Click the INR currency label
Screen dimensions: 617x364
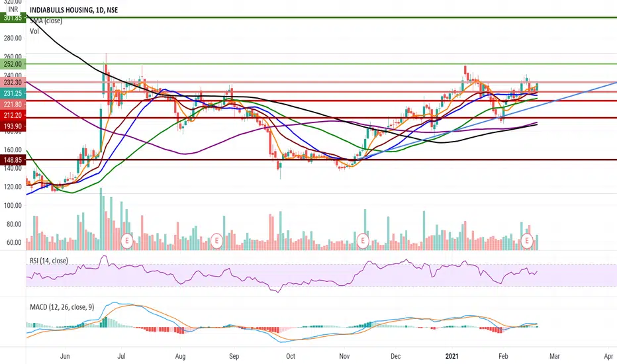click(x=13, y=9)
